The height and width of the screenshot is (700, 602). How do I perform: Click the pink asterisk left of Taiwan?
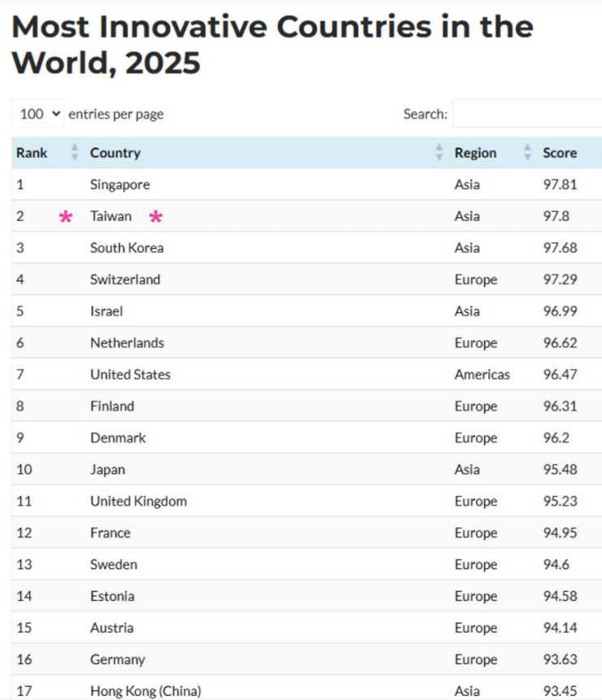(66, 217)
